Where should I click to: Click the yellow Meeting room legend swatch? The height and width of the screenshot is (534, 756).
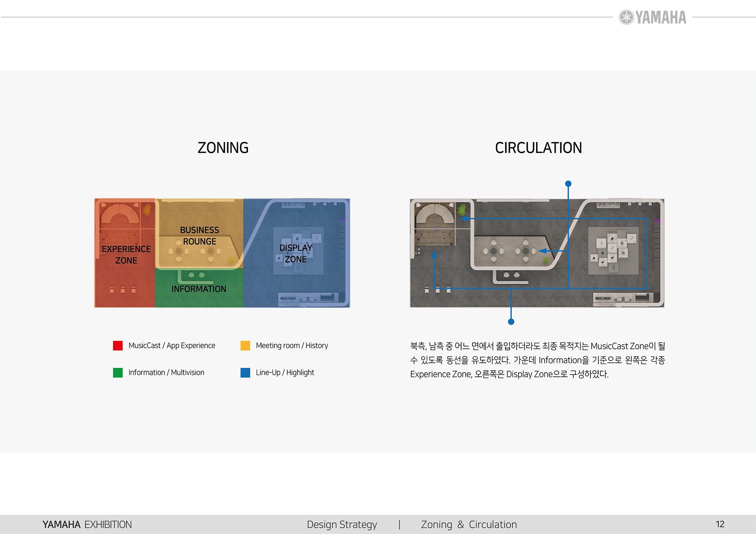(x=245, y=346)
